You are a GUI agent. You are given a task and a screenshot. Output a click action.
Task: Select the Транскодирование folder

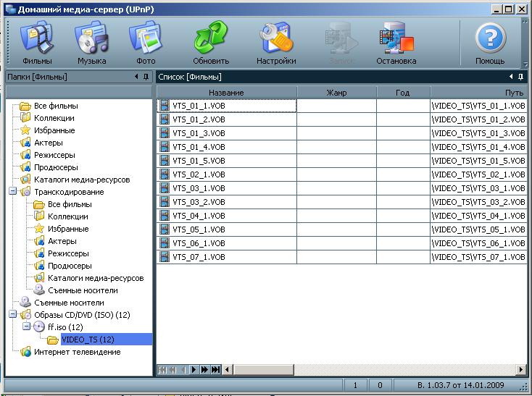(69, 192)
